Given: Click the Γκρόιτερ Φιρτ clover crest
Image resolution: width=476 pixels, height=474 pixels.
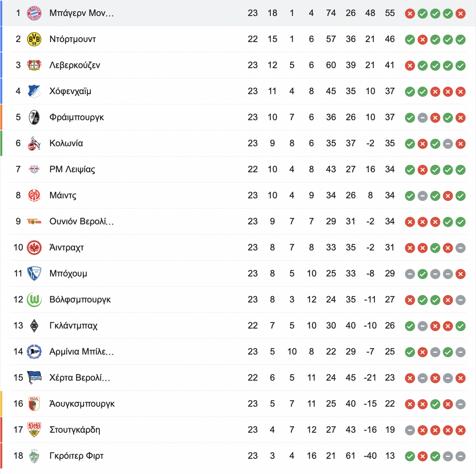Looking at the screenshot, I should [34, 456].
